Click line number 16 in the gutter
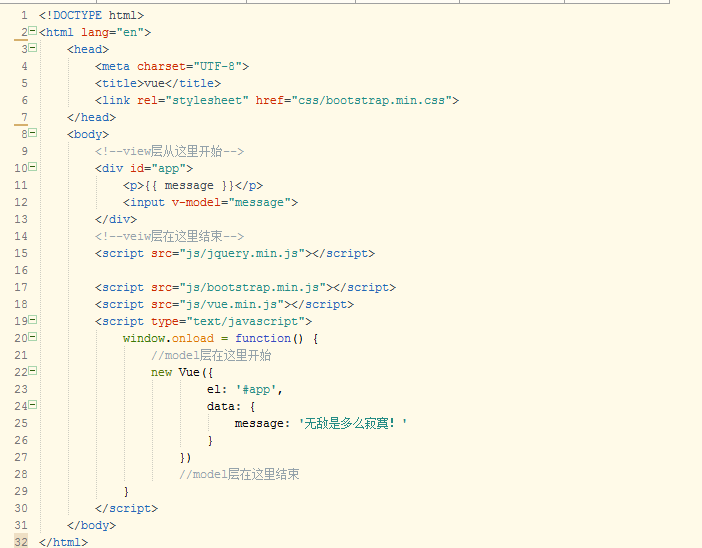The image size is (702, 548). 21,270
